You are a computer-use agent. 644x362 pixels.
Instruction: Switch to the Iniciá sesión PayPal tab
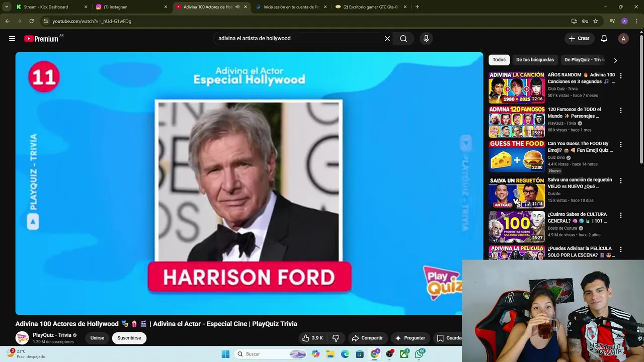click(x=292, y=7)
